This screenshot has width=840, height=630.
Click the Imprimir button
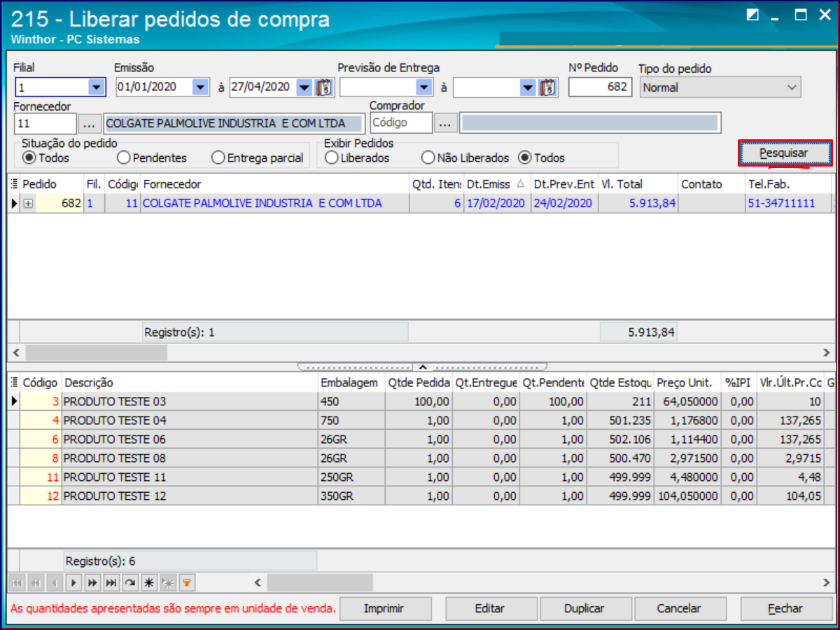384,608
